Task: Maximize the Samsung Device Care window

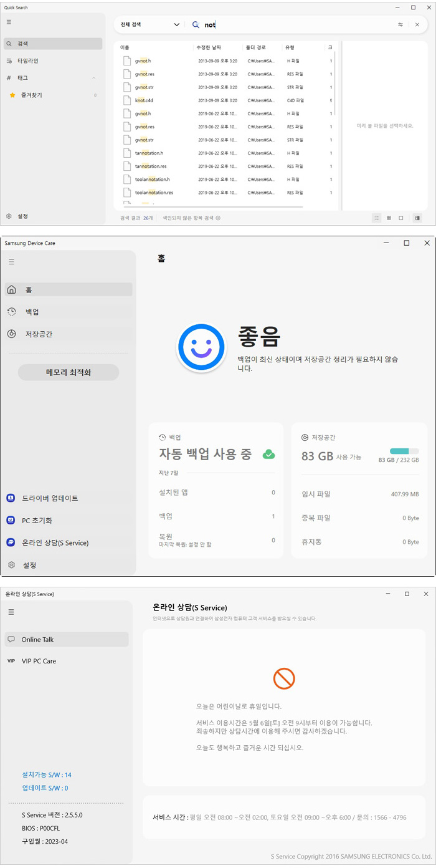Action: pos(407,243)
